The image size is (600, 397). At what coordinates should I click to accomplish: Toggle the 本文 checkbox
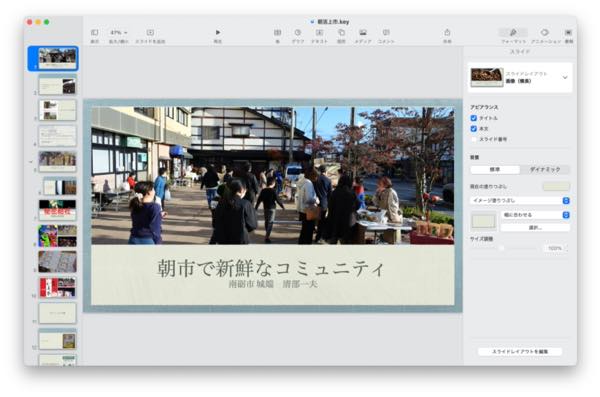click(474, 129)
